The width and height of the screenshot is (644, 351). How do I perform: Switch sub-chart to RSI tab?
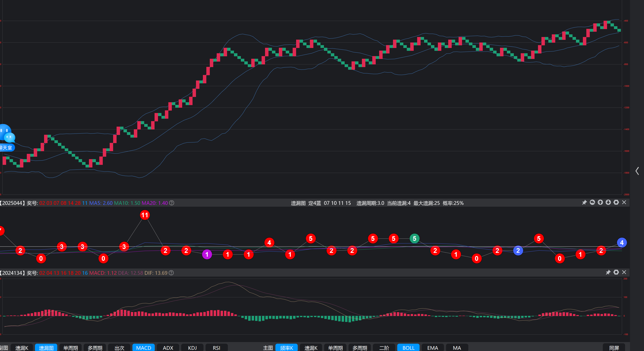point(216,348)
